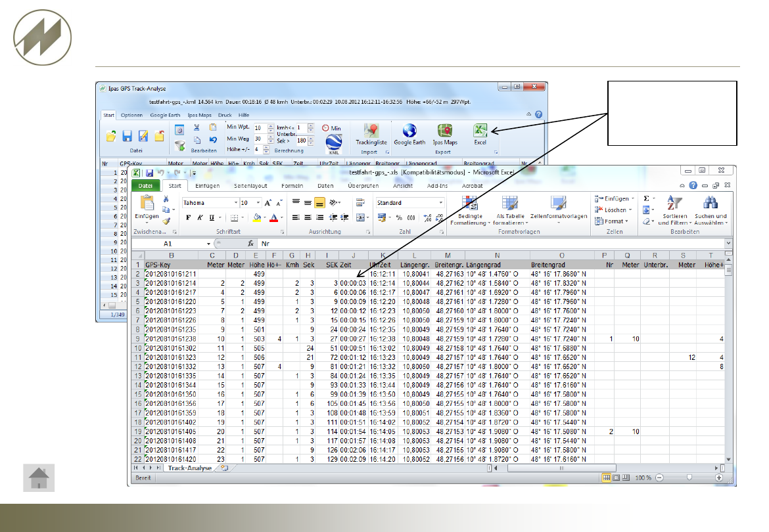Click the AutoSum sigma icon
This screenshot has height=532, width=769.
pyautogui.click(x=646, y=198)
